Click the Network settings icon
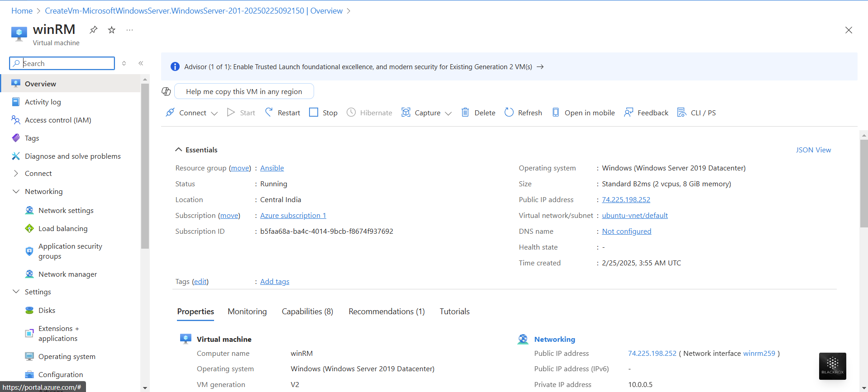 pyautogui.click(x=29, y=210)
